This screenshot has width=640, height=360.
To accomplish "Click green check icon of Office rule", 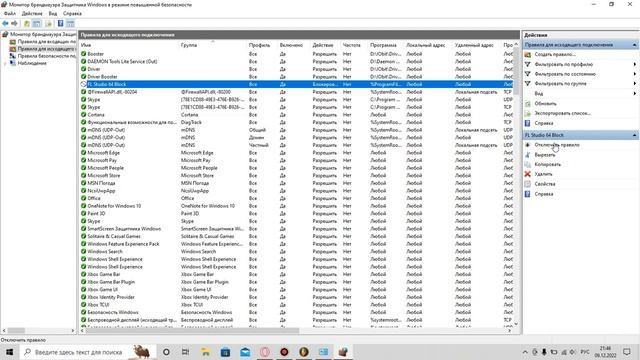I will pos(83,198).
